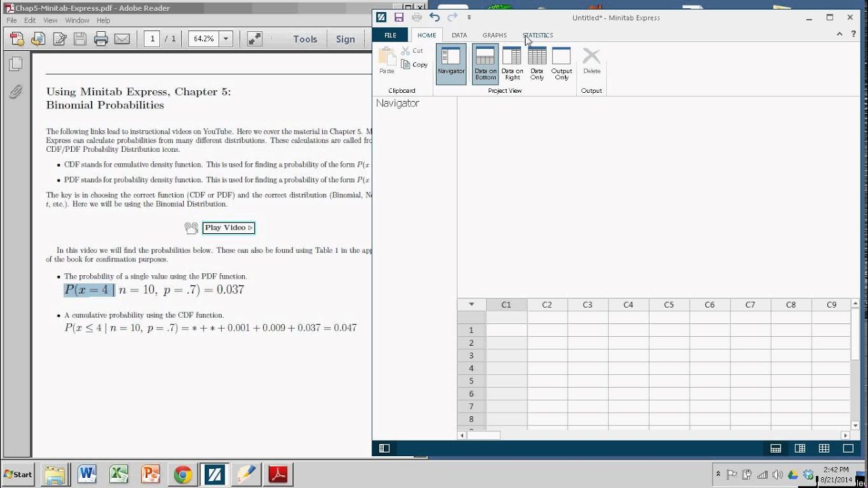Select Data Only project view
The height and width of the screenshot is (488, 868).
click(x=537, y=64)
